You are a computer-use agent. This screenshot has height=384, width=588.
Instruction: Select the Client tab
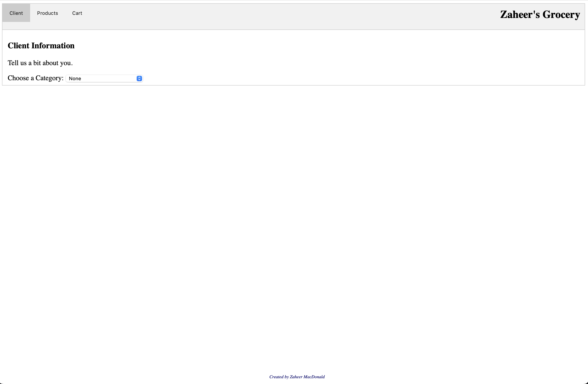tap(16, 13)
